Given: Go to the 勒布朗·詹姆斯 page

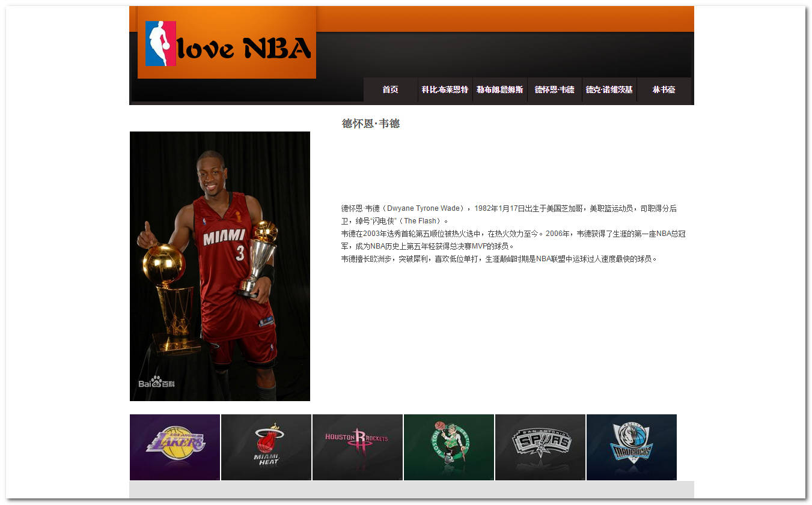Looking at the screenshot, I should tap(500, 89).
